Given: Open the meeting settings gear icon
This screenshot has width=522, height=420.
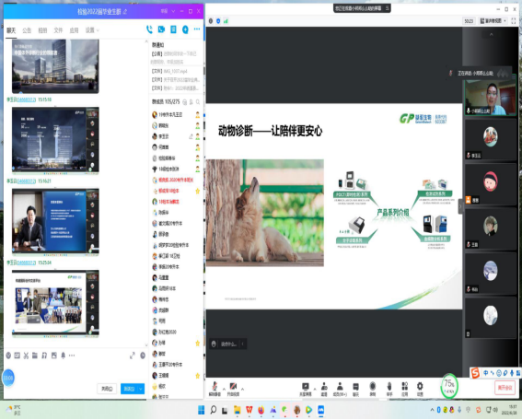Looking at the screenshot, I should tap(420, 389).
